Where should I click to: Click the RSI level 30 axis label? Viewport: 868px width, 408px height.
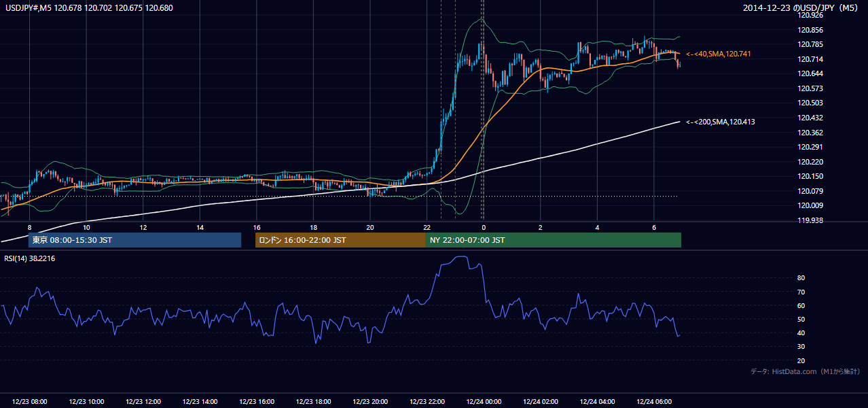[801, 347]
